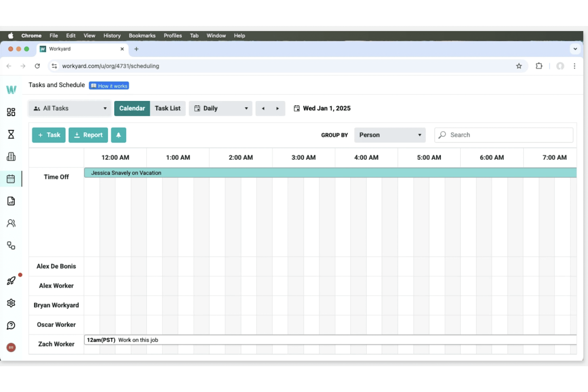Screen dimensions: 588x392
Task: Select the hourglass time tracking icon
Action: click(11, 134)
